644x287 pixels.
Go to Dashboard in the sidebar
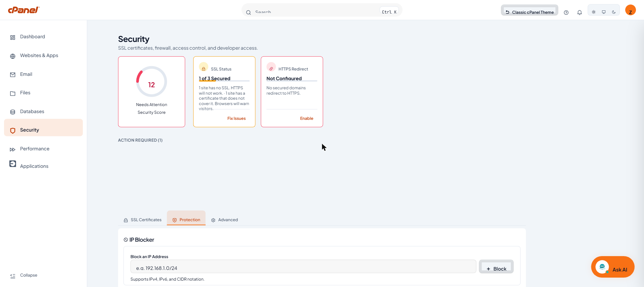tap(43, 37)
